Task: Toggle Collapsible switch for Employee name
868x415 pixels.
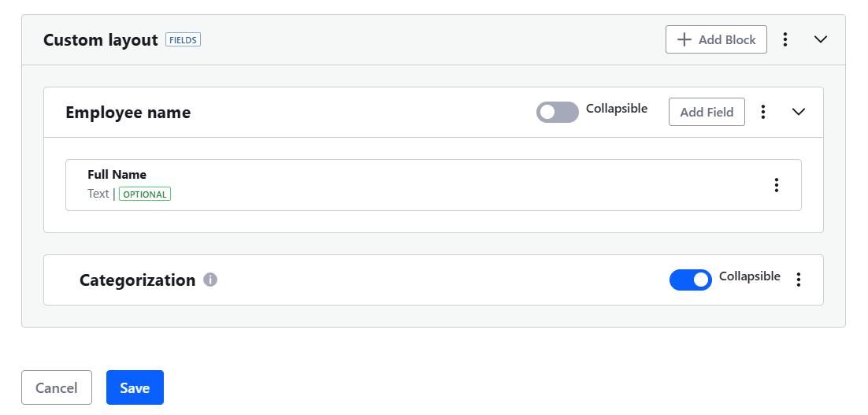Action: 558,113
